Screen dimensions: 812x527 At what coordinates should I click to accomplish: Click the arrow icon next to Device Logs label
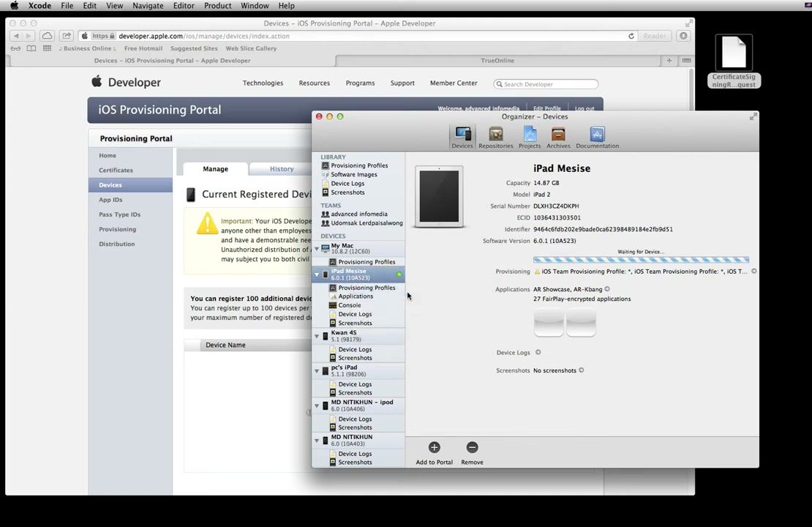pyautogui.click(x=538, y=352)
